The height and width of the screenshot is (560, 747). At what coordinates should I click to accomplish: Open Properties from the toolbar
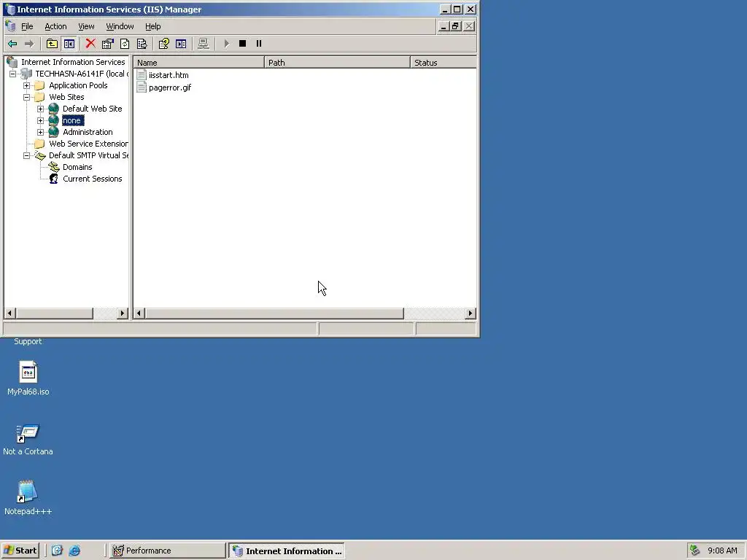tap(108, 44)
